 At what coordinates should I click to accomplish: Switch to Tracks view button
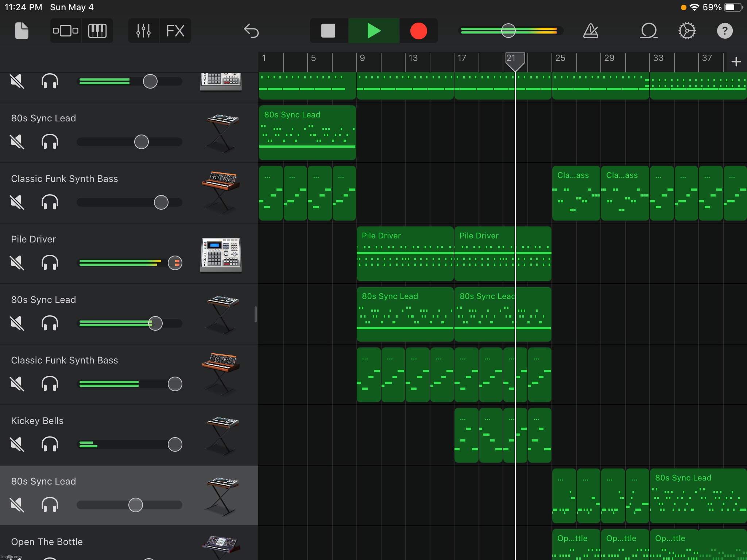click(66, 31)
